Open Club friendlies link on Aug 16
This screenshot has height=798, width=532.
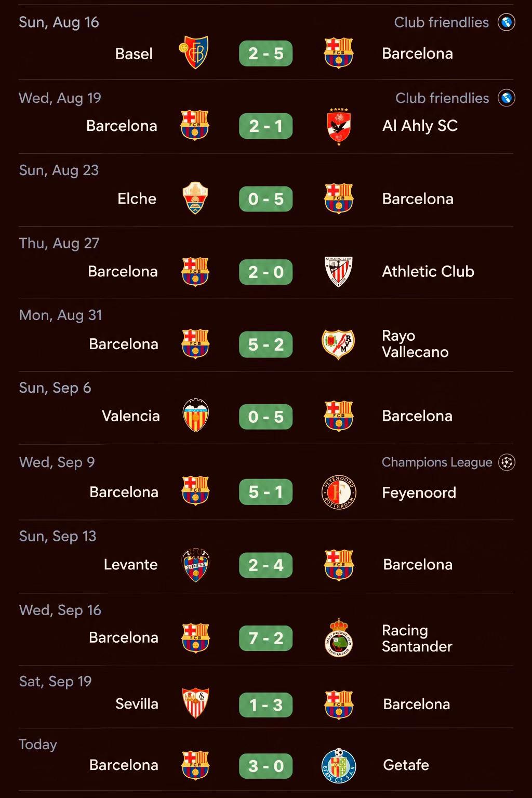pos(441,22)
